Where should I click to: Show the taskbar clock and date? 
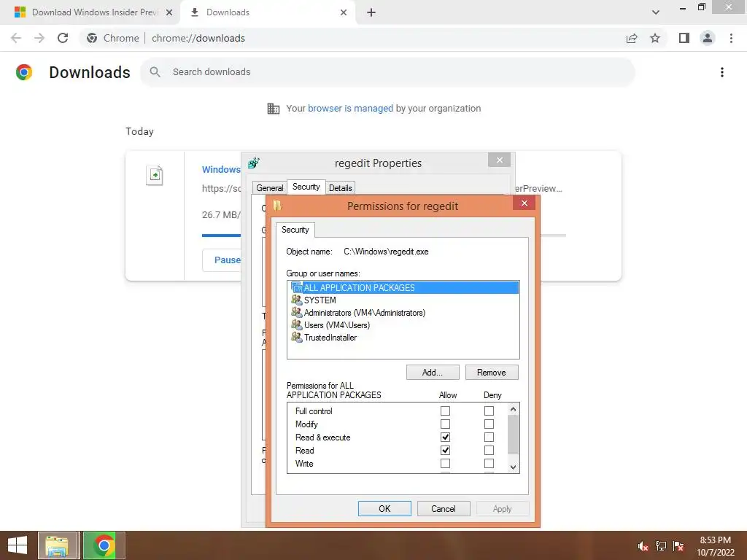pyautogui.click(x=716, y=546)
